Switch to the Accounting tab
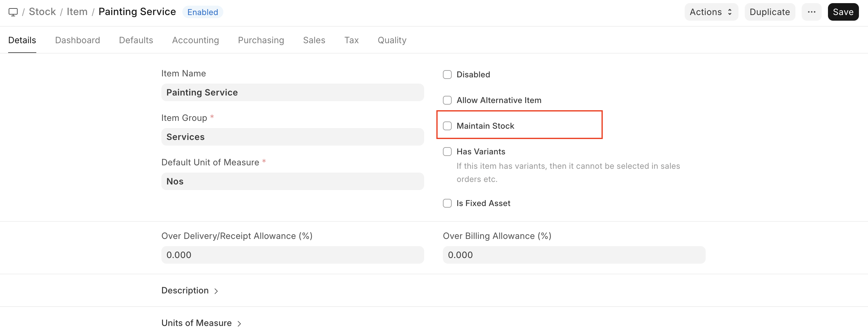 click(x=195, y=40)
